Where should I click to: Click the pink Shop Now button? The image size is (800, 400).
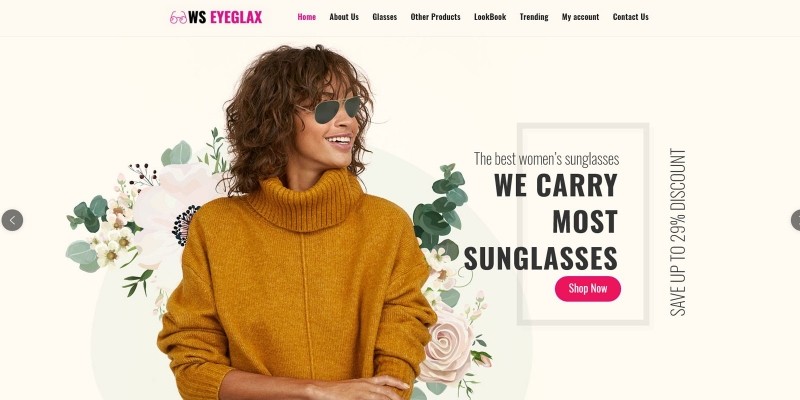point(588,289)
